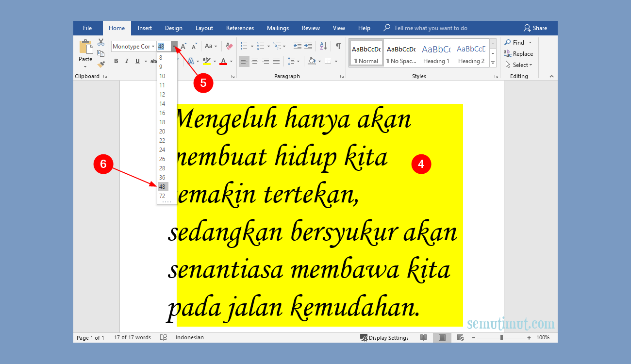
Task: Collapse the ribbon with the up chevron
Action: pos(551,76)
